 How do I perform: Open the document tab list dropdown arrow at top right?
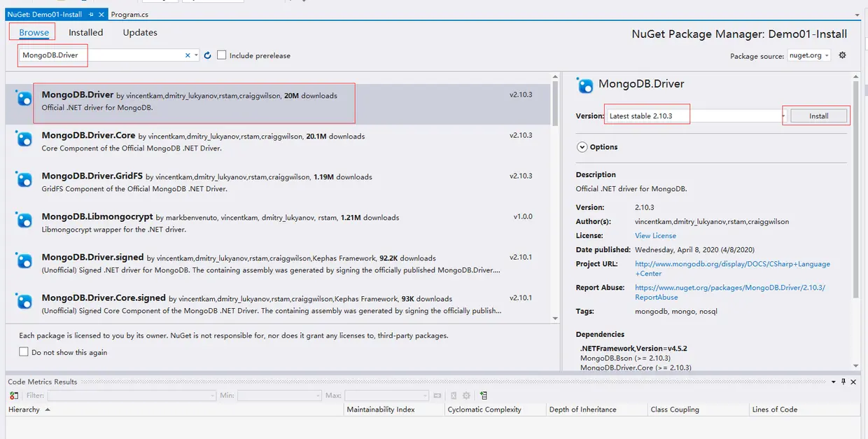pos(857,14)
